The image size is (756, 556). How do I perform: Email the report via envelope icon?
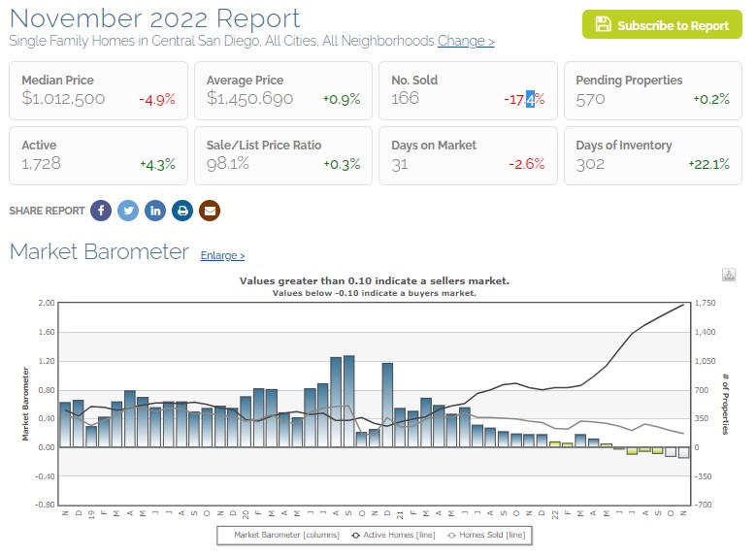click(x=210, y=211)
